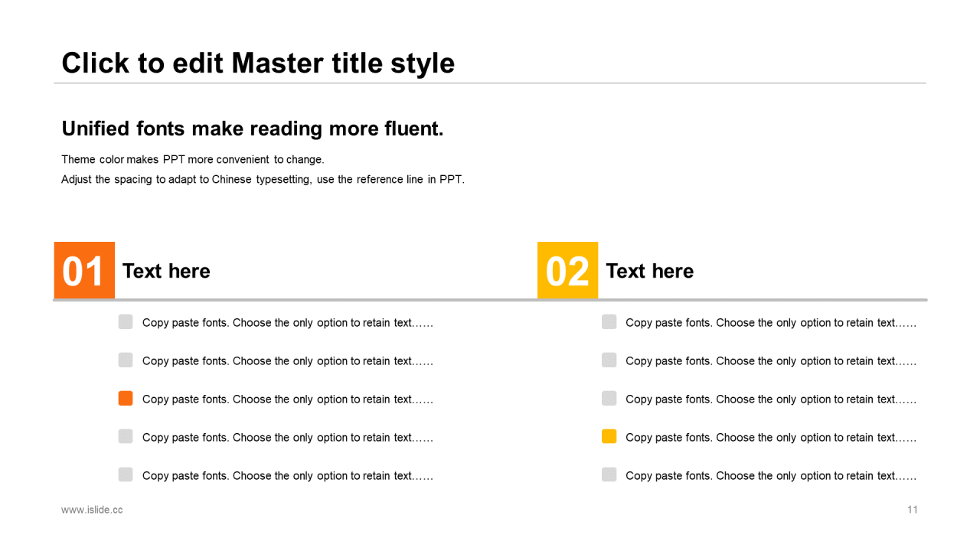Click third gray bullet square in right list
Viewport: 980px width, 551px height.
(609, 398)
